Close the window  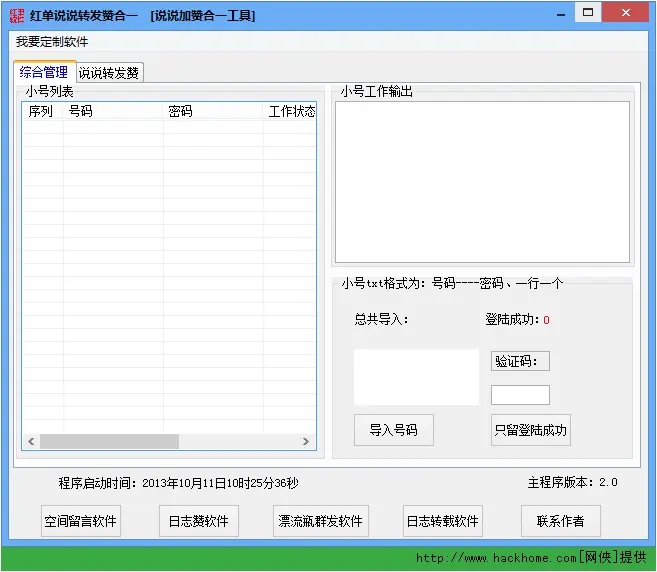click(626, 12)
